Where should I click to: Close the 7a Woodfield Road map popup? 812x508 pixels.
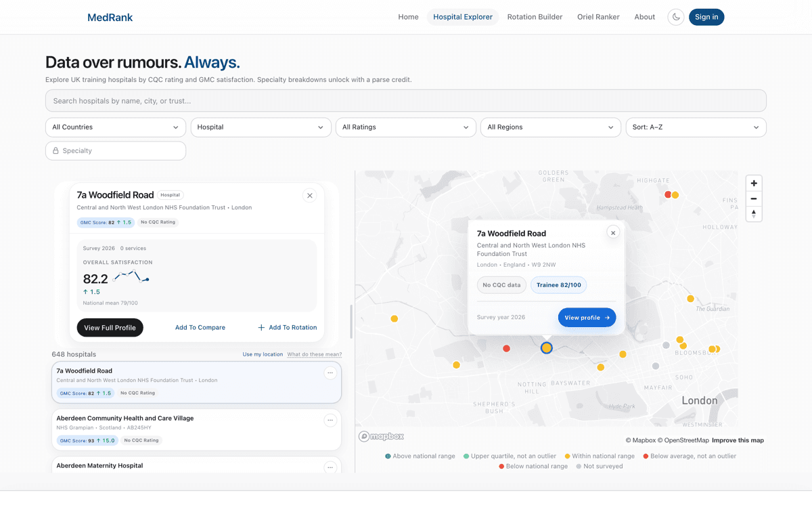click(x=613, y=232)
